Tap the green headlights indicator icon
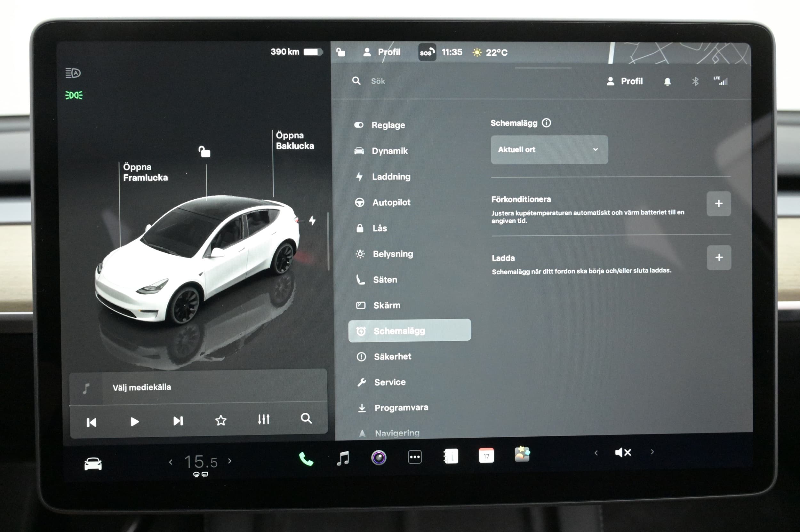Viewport: 800px width, 532px height. click(74, 95)
